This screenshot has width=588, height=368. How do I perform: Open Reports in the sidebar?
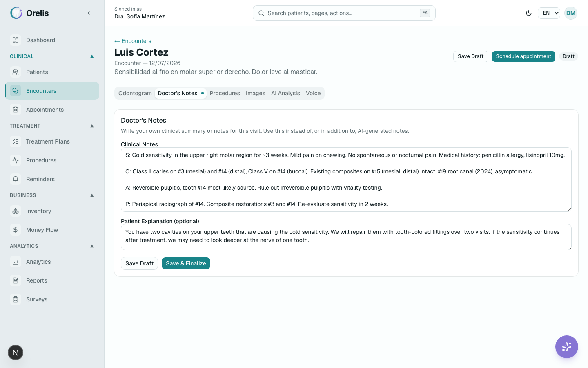(52, 280)
